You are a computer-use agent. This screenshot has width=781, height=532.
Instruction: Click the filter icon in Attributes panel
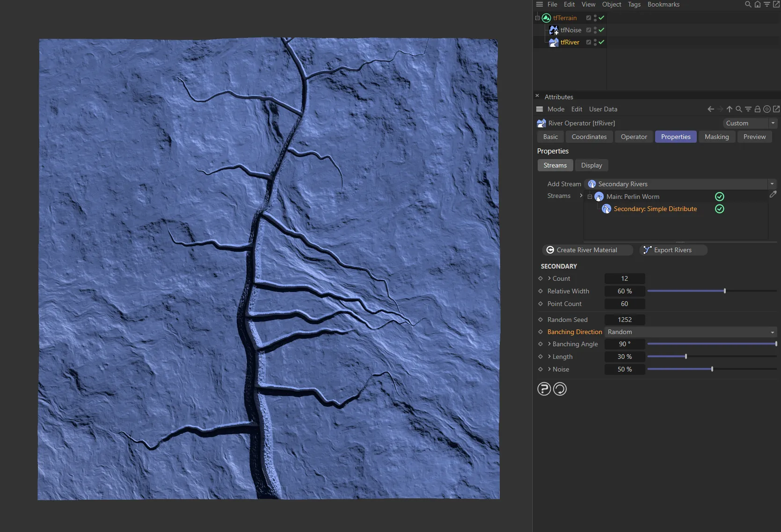(748, 109)
